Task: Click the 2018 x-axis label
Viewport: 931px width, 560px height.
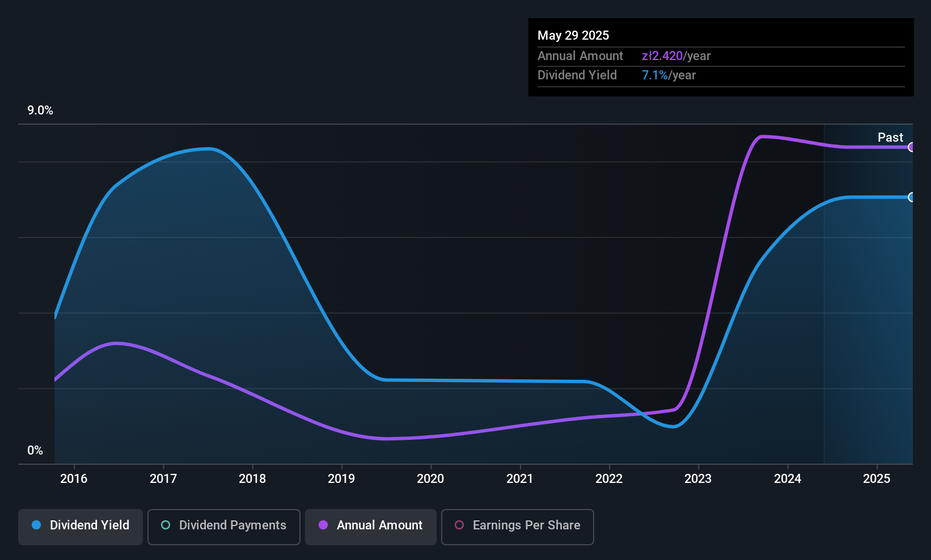Action: point(252,478)
